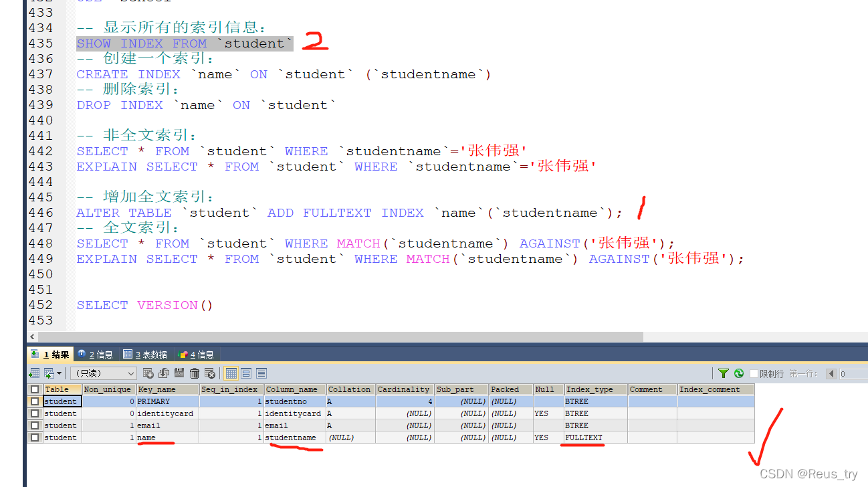Image resolution: width=868 pixels, height=487 pixels.
Task: Open the 4 信息 info tab
Action: tap(197, 355)
